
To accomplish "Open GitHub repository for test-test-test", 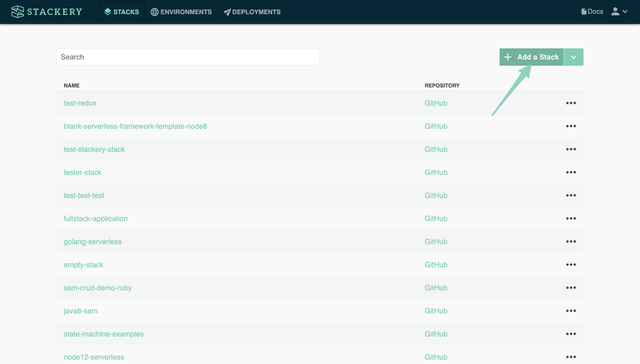I will point(436,196).
